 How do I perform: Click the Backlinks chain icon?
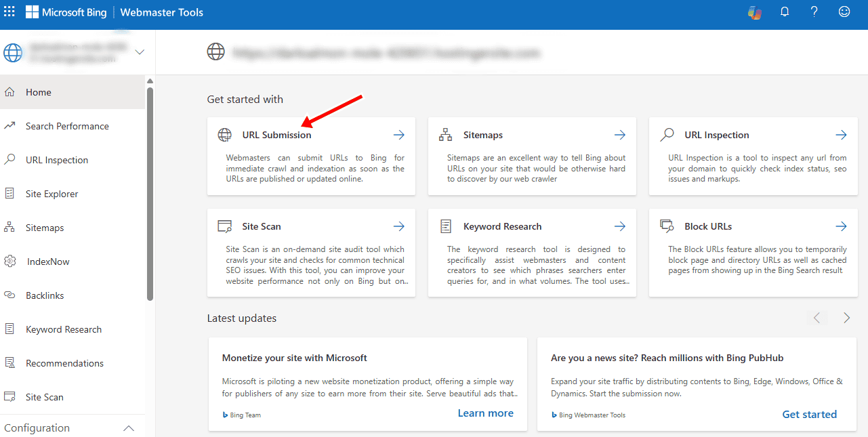pos(9,295)
